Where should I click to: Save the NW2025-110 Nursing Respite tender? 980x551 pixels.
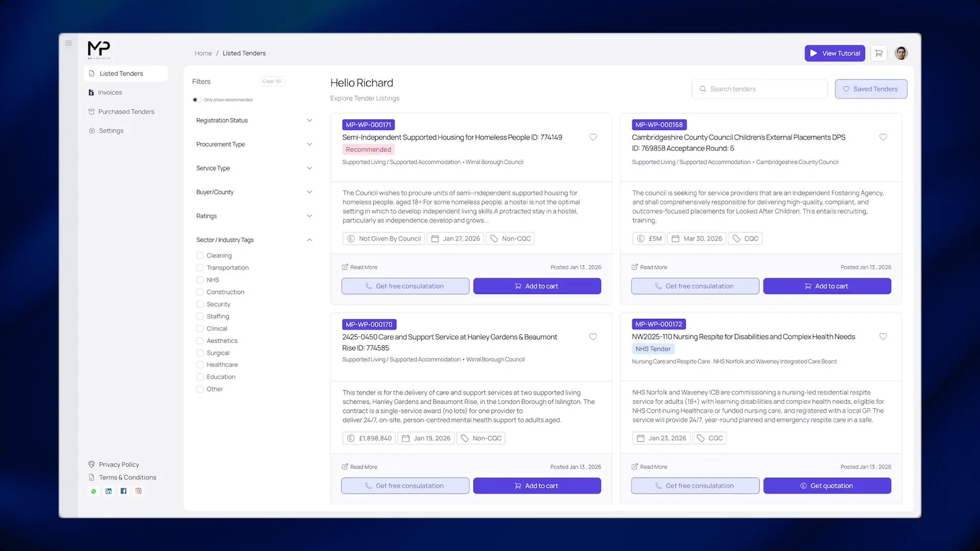[x=883, y=337]
